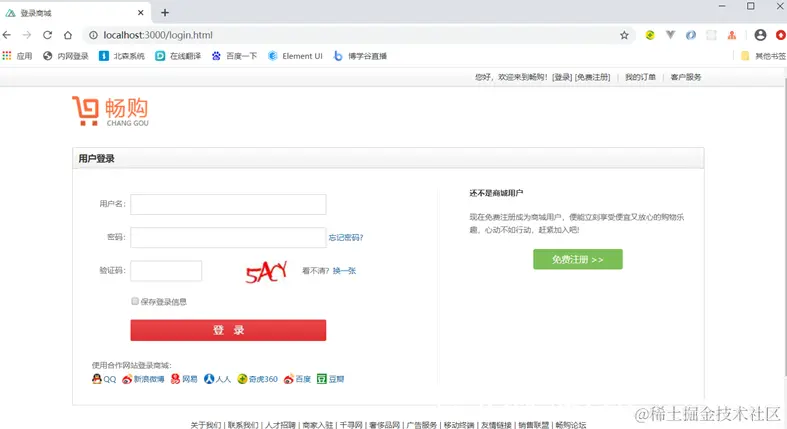This screenshot has height=429, width=787.
Task: Open the 移动终端 footer link
Action: click(x=459, y=425)
